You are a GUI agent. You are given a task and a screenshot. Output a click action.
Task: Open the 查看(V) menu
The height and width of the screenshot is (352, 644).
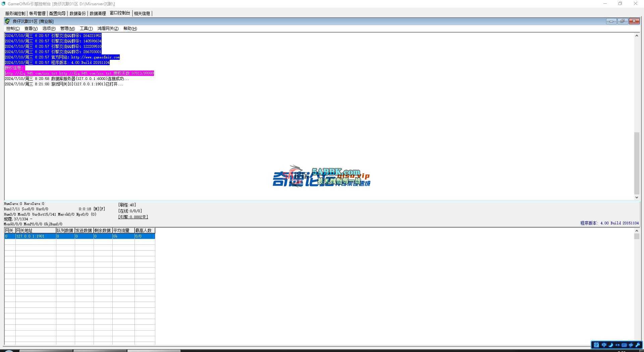[31, 29]
